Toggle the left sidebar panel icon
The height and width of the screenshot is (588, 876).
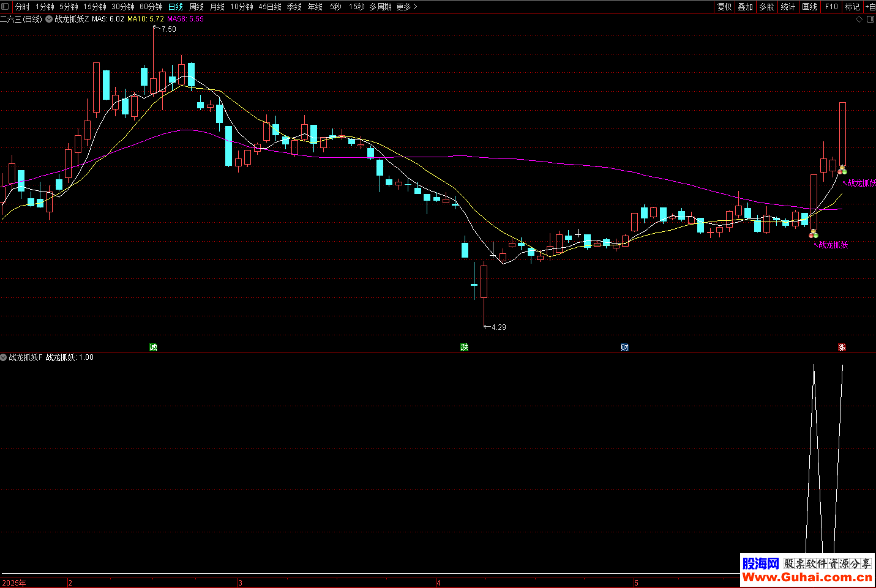6,7
